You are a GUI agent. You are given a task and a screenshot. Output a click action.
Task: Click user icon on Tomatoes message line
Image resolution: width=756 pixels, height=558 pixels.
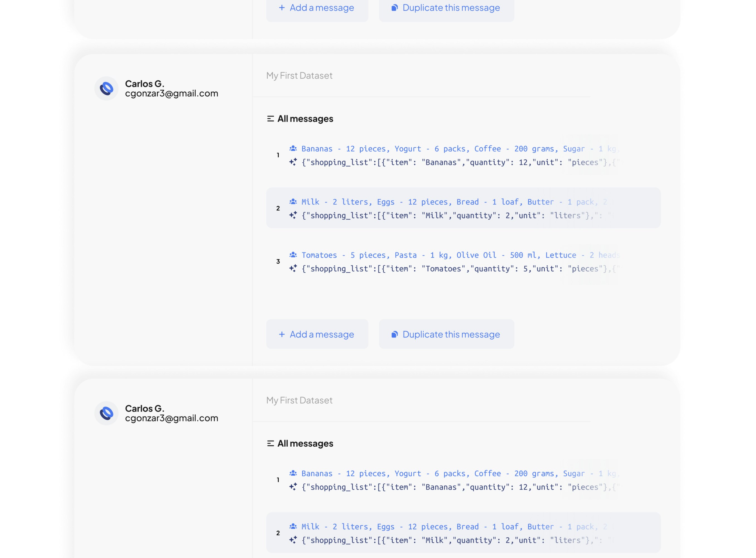293,255
